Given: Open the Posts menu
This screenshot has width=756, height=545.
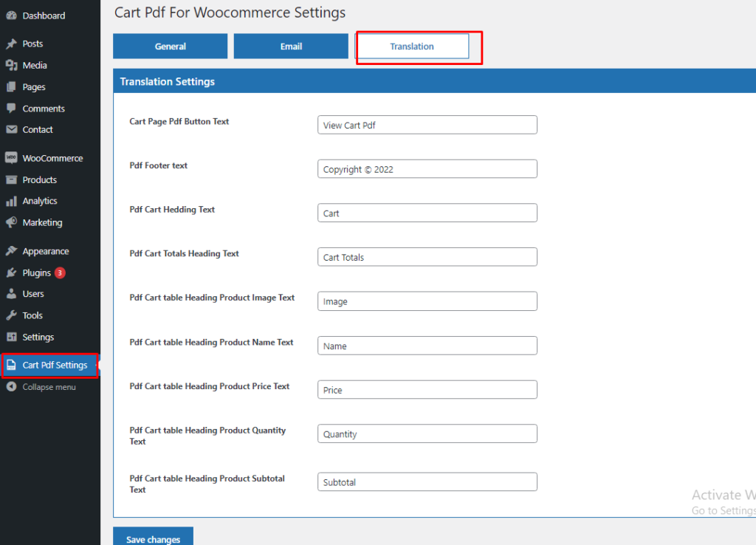Looking at the screenshot, I should [50, 44].
